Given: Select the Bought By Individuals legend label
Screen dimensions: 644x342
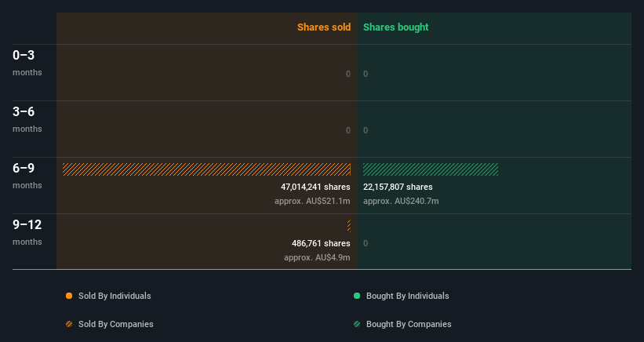Looking at the screenshot, I should click(x=407, y=296).
